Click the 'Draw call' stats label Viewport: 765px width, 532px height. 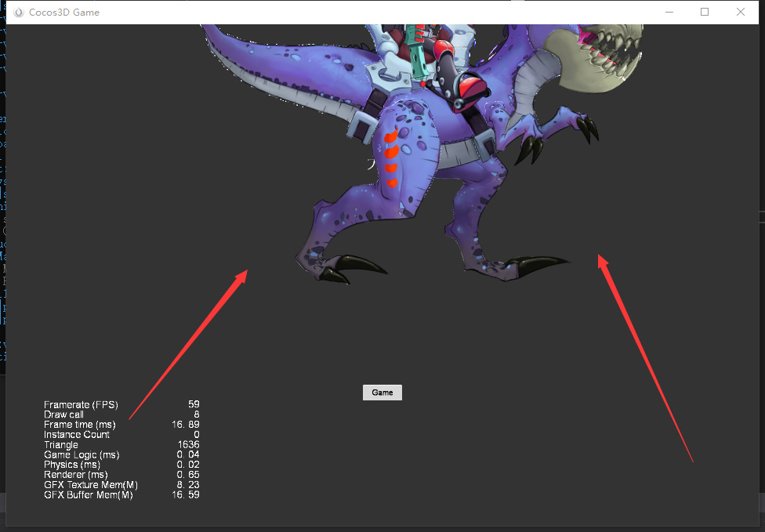(63, 414)
